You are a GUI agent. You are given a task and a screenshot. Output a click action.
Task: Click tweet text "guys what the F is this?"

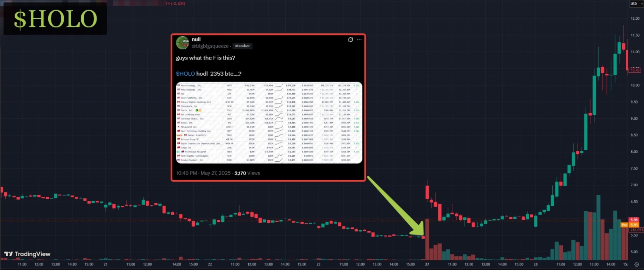click(205, 58)
